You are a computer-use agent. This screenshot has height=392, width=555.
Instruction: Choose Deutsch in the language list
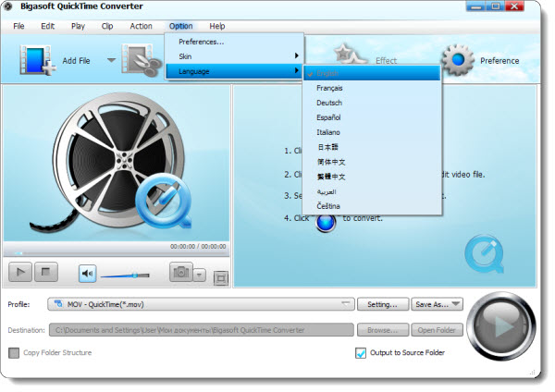coord(328,103)
